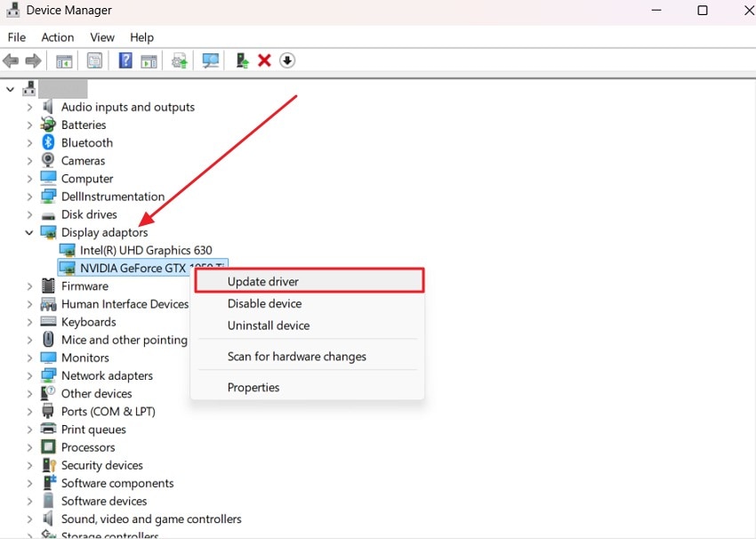Click the Show/Hide Console Tree toolbar icon
The width and height of the screenshot is (756, 539).
(x=63, y=60)
